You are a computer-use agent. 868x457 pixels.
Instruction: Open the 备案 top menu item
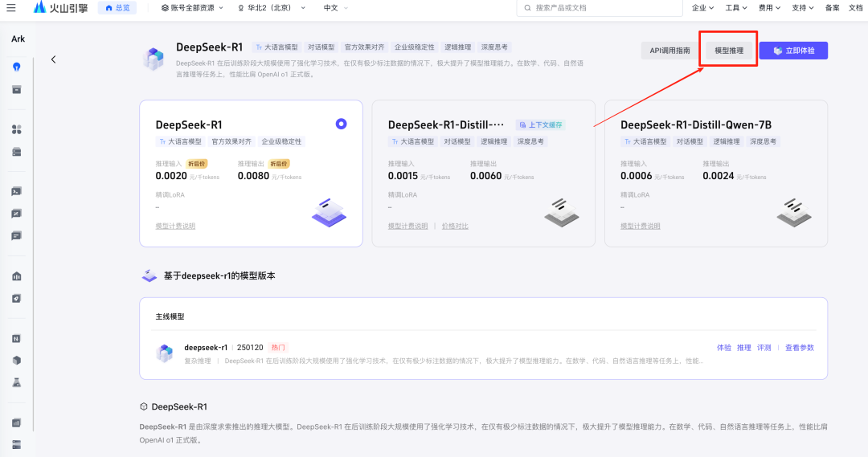(832, 8)
